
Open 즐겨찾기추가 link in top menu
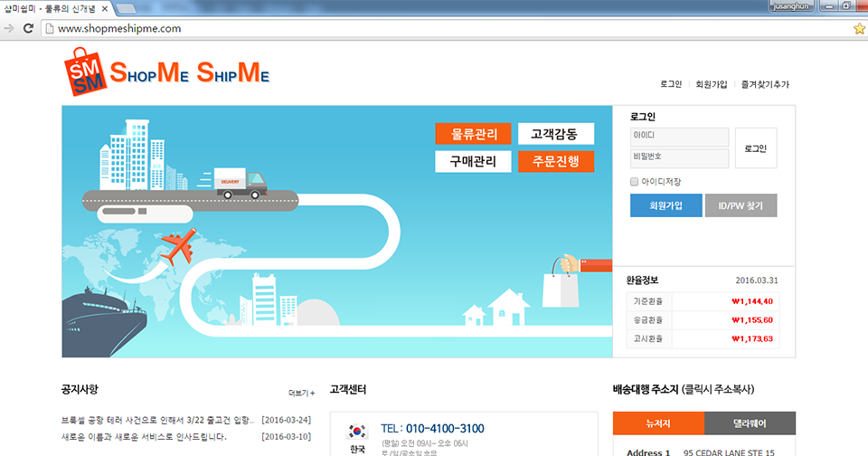pyautogui.click(x=764, y=84)
